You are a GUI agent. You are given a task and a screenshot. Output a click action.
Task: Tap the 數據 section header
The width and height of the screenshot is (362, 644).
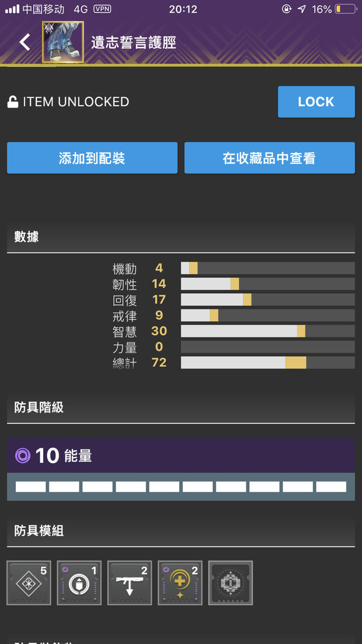point(181,237)
